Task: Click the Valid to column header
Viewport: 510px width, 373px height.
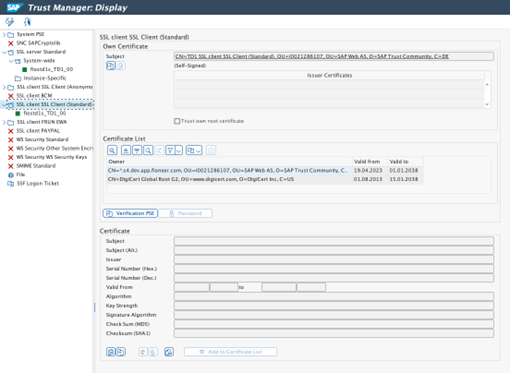Action: (x=406, y=162)
